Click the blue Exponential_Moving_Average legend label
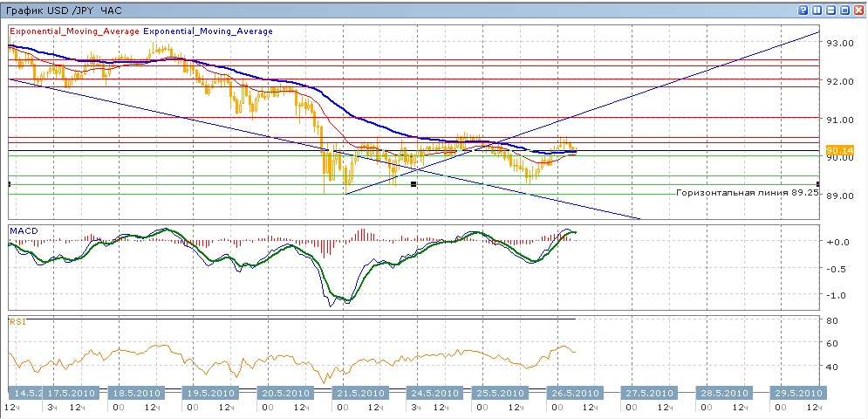 (208, 31)
